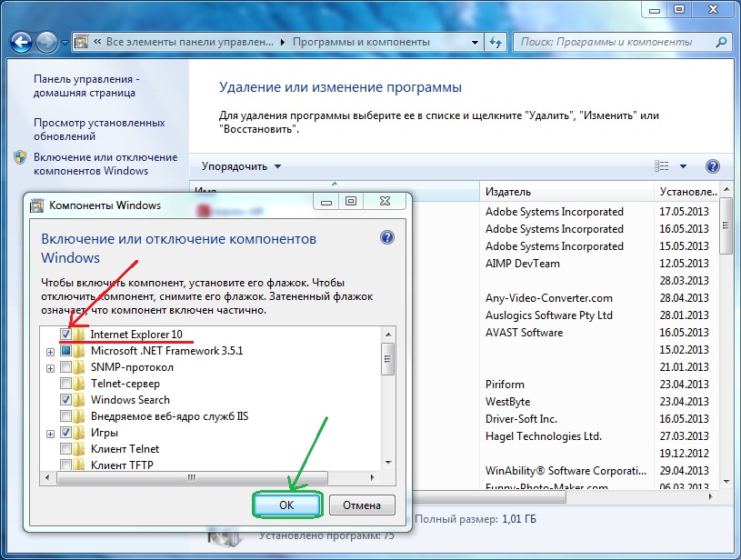The image size is (741, 560).
Task: Open Панель управления - домашняя страница link
Action: [86, 86]
